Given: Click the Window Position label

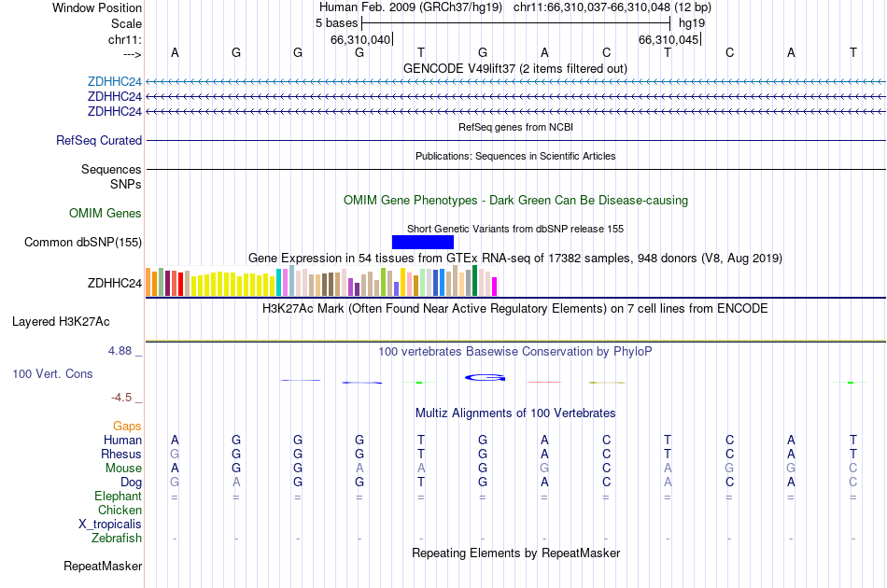Looking at the screenshot, I should (x=97, y=7).
